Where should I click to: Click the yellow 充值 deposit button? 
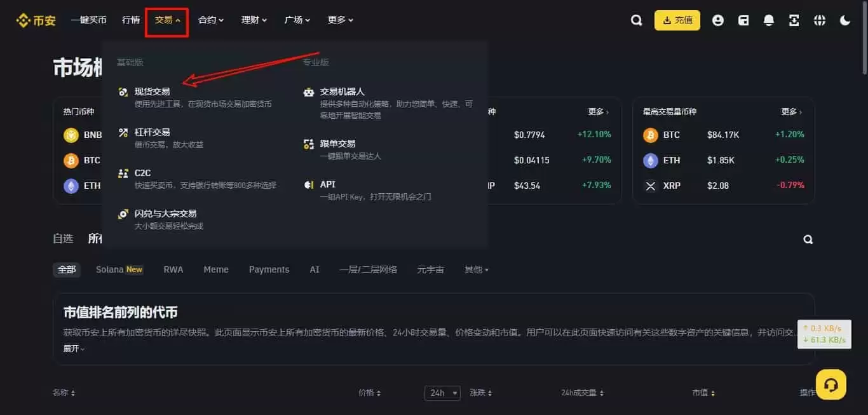[677, 20]
